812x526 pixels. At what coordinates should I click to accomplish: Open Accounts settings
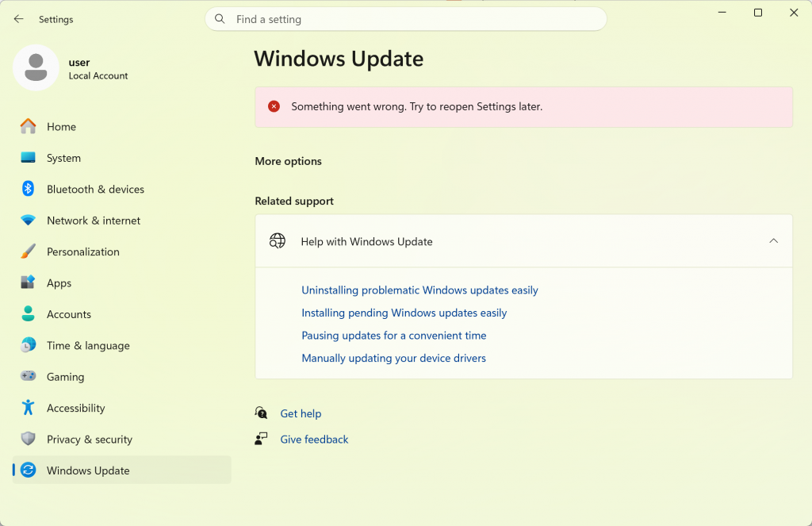[x=121, y=313]
